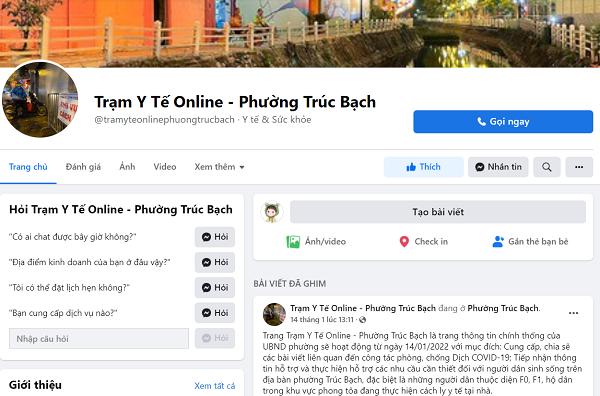Open the Video tab
Viewport: 600px width, 396px height.
click(x=165, y=167)
